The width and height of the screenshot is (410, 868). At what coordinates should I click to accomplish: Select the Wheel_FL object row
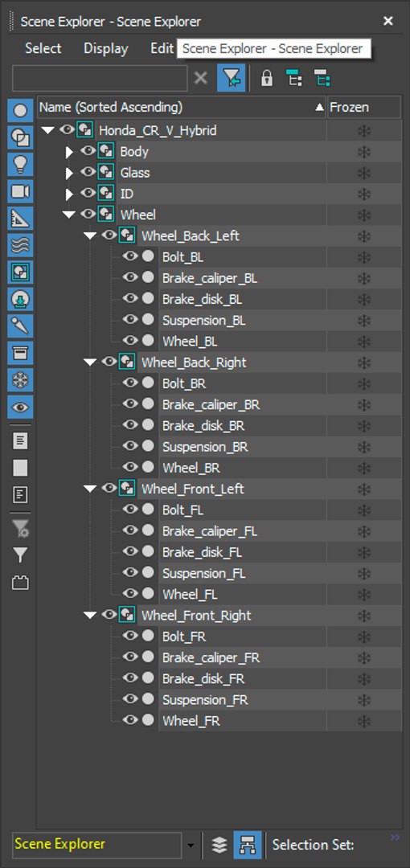(x=244, y=595)
